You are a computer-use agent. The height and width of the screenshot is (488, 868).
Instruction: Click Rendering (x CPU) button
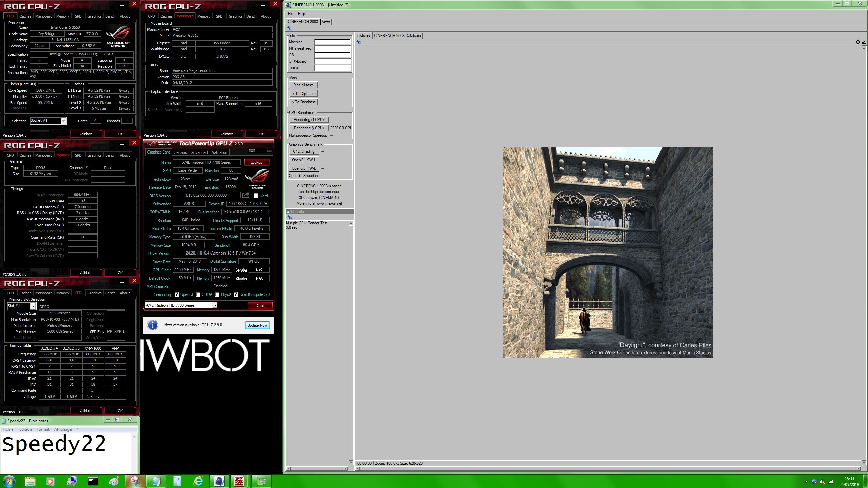coord(309,128)
